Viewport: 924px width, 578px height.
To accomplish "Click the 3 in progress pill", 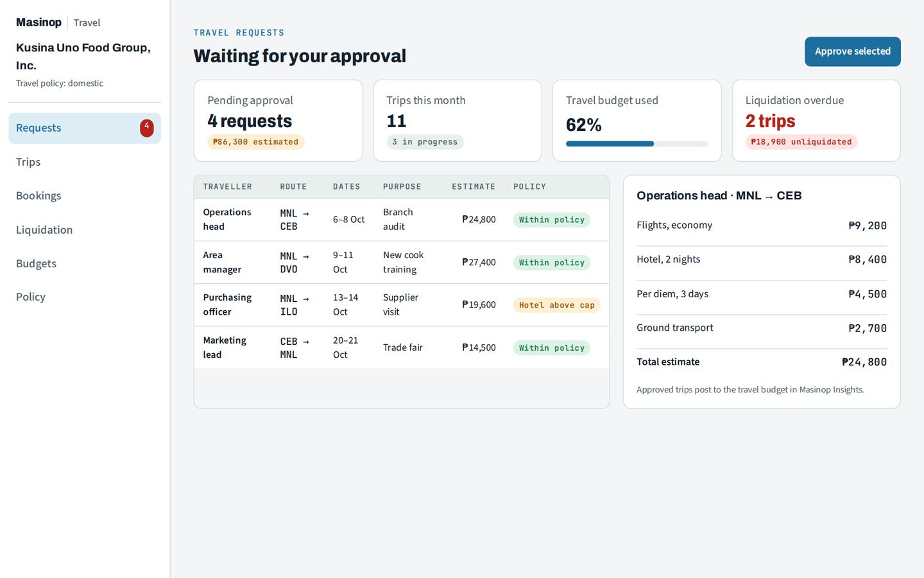I will [425, 142].
